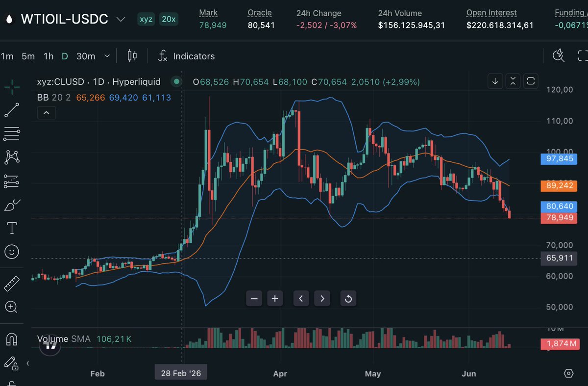
Task: Enter fullscreen chart mode
Action: click(x=582, y=55)
